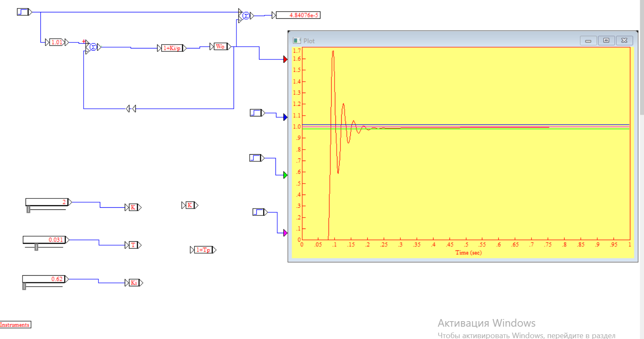Click the 1.01 gain block
The height and width of the screenshot is (339, 644).
point(57,42)
